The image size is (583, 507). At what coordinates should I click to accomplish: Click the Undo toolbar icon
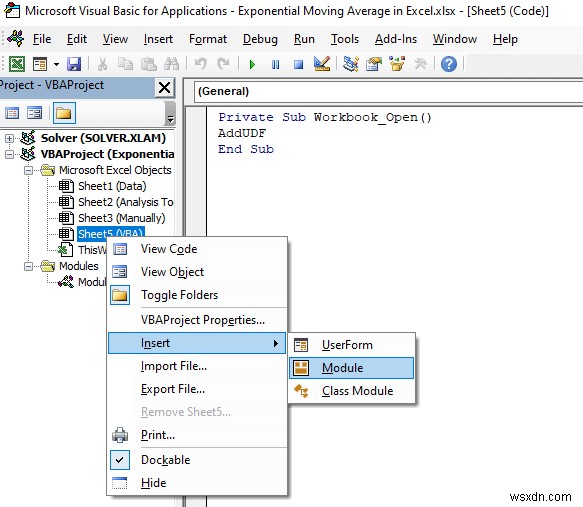click(x=200, y=64)
